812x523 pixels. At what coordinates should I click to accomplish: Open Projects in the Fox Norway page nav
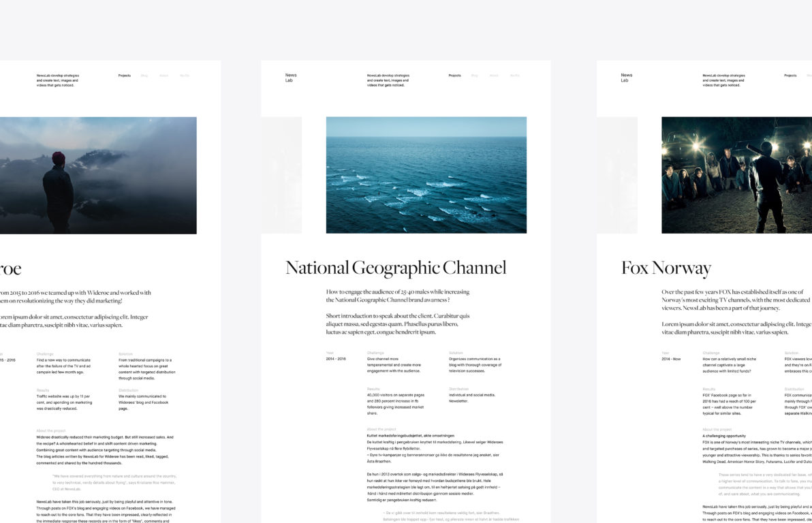(790, 76)
